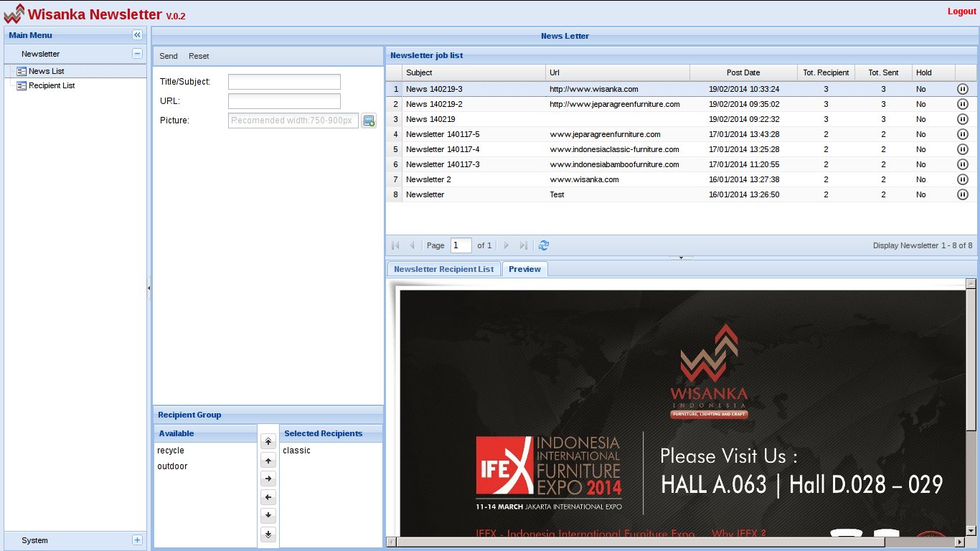This screenshot has height=551, width=980.
Task: Open the picture upload browser icon
Action: click(x=369, y=122)
